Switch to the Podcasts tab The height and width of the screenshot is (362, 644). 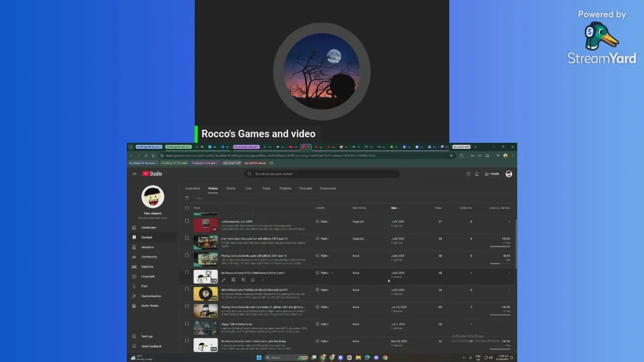tap(305, 189)
